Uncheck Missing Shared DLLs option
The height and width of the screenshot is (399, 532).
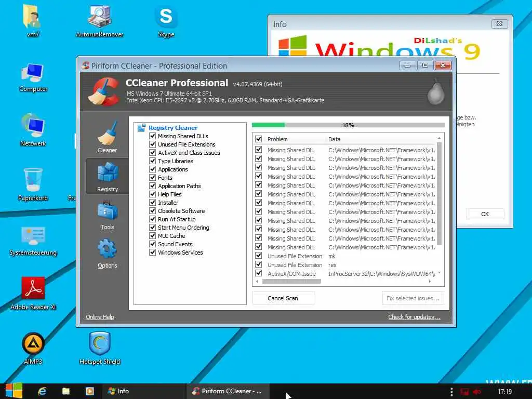153,136
